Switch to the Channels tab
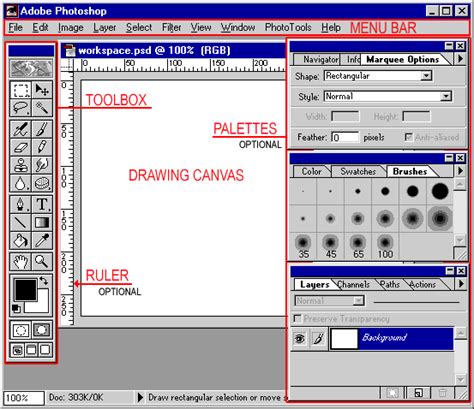 [353, 284]
